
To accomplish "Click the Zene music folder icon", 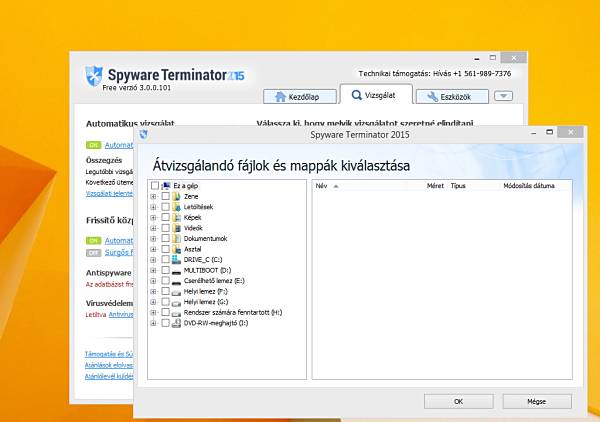I will coord(176,196).
